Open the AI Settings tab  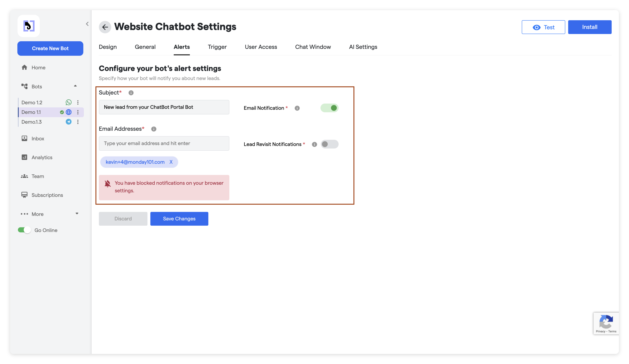tap(363, 47)
